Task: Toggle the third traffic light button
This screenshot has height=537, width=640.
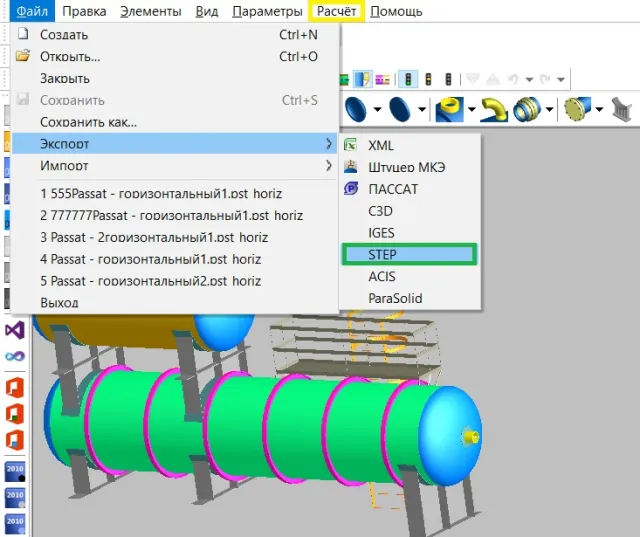Action: [451, 79]
